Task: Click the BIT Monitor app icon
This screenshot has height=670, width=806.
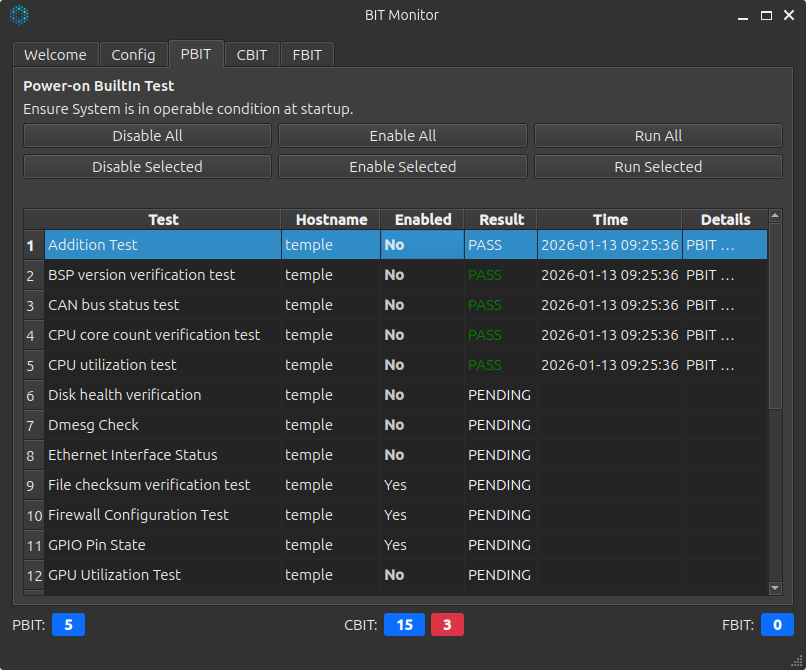Action: pos(19,15)
